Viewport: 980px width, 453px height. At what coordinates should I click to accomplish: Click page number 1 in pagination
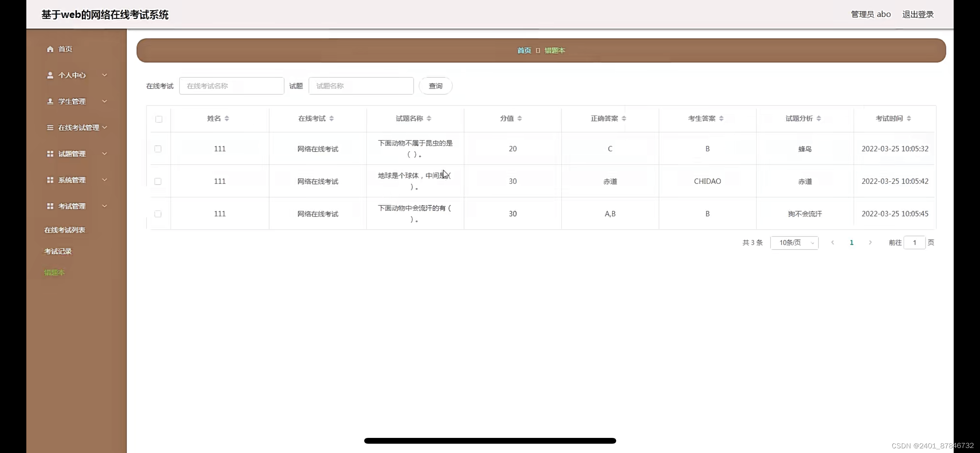point(852,242)
